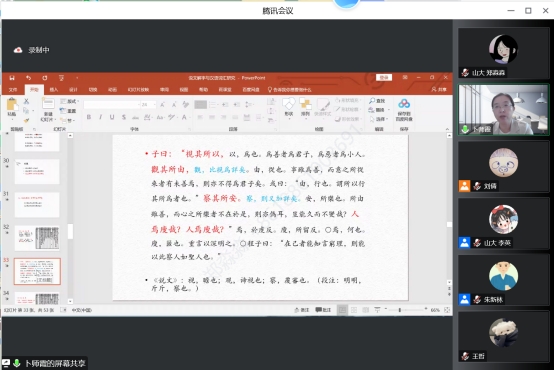Toggle Italic formatting
The image size is (554, 370).
pos(100,117)
